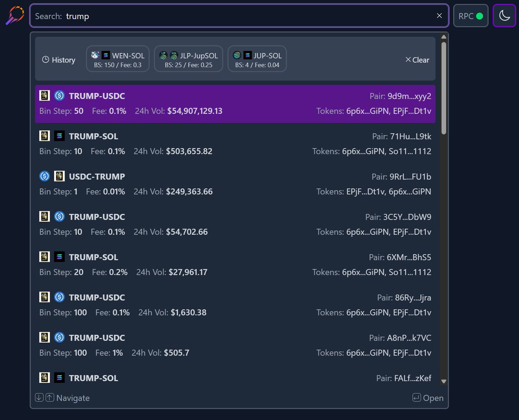Click 24h Vol $54,907,129.13 value
The image size is (519, 420).
coord(195,111)
